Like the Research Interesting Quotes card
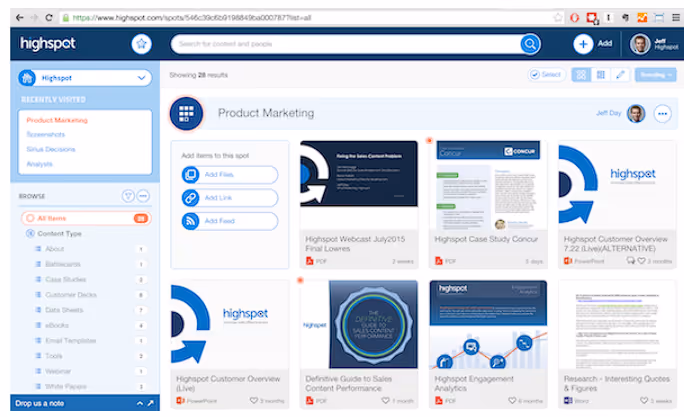Screen dimensions: 684x417 644,400
